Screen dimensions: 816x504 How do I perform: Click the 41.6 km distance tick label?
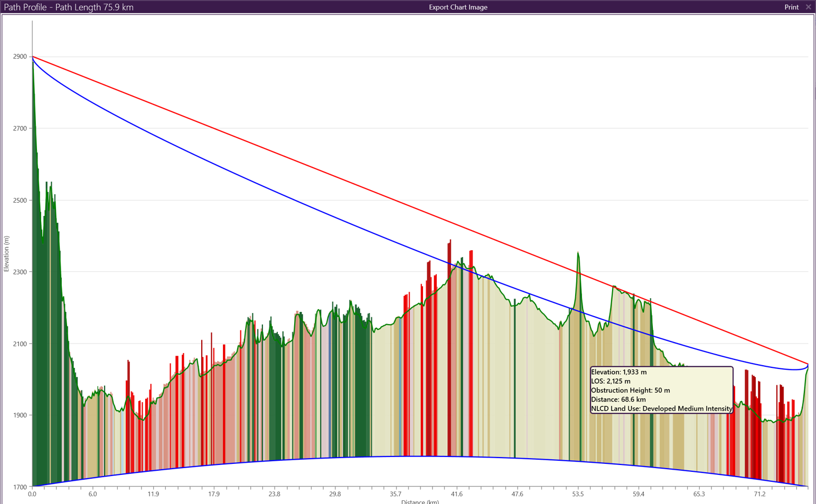point(456,494)
